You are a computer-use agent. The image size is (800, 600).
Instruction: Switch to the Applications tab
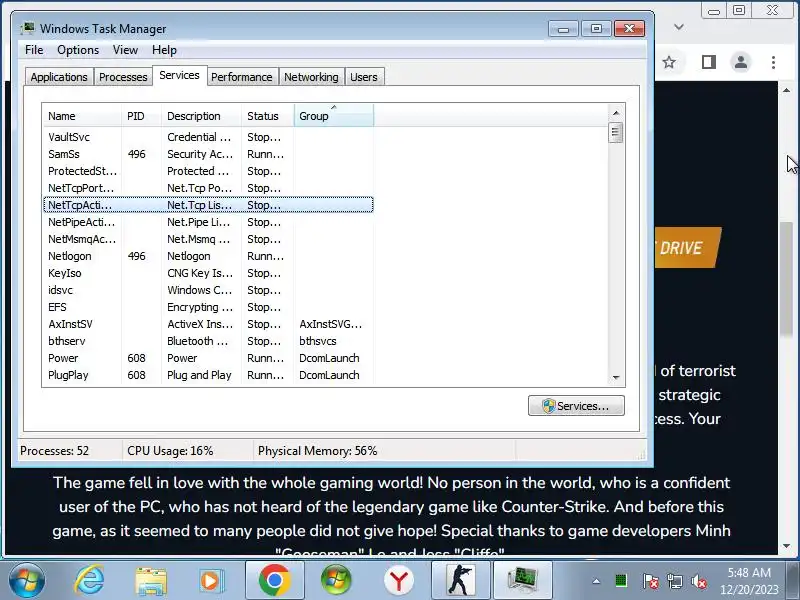59,77
